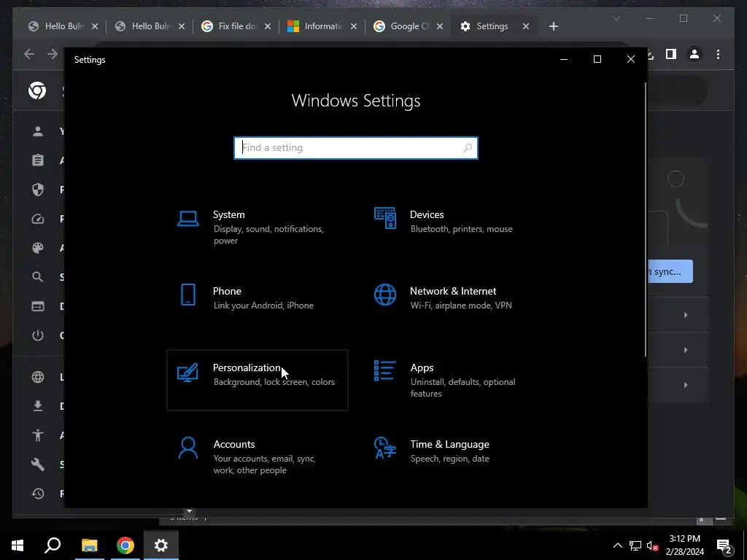Open Accounts category tile
747x560 pixels.
click(x=258, y=456)
